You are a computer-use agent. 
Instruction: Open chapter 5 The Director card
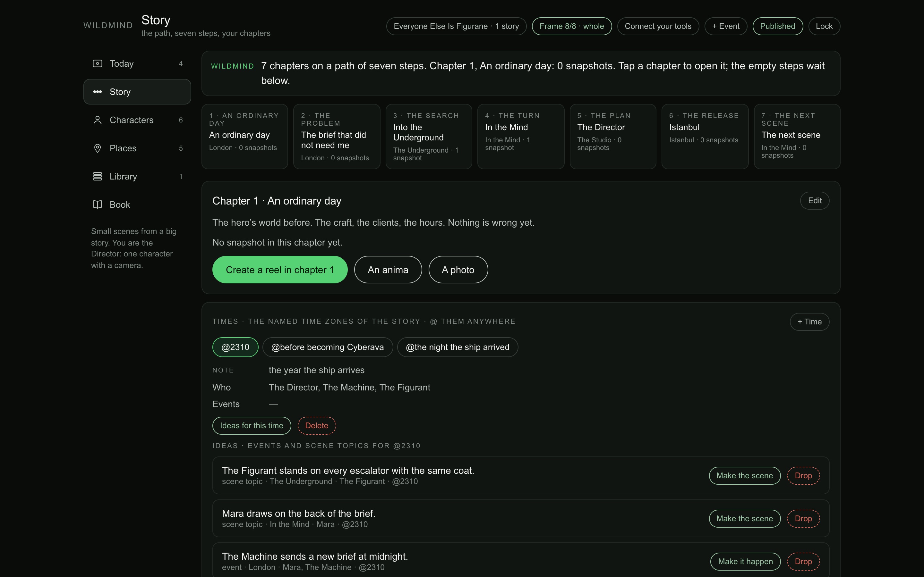click(613, 137)
